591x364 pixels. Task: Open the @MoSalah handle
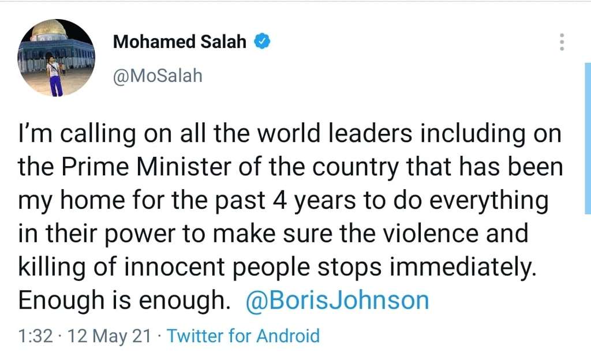(158, 76)
